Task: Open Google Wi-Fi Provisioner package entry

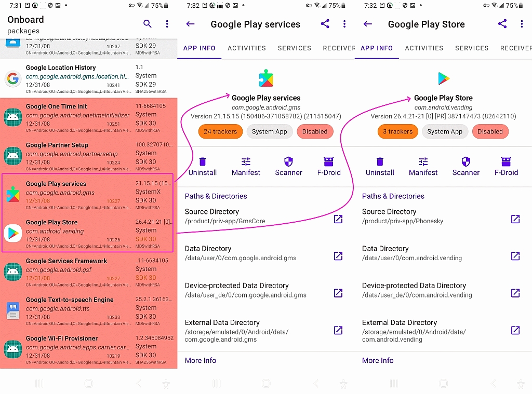Action: pyautogui.click(x=88, y=349)
